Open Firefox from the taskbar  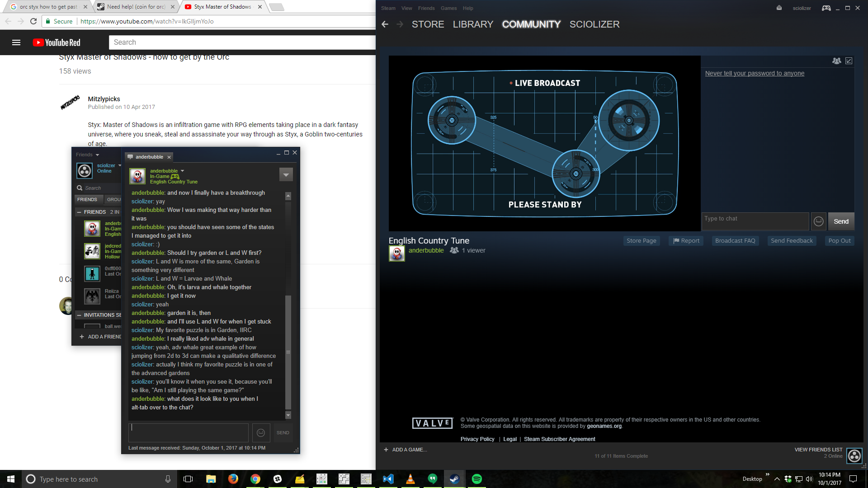233,479
